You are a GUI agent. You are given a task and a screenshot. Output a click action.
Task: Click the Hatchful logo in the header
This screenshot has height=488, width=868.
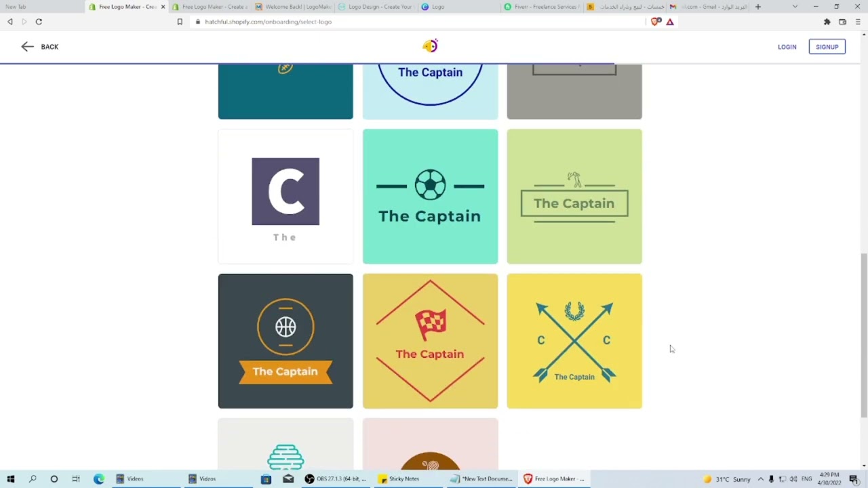(431, 46)
